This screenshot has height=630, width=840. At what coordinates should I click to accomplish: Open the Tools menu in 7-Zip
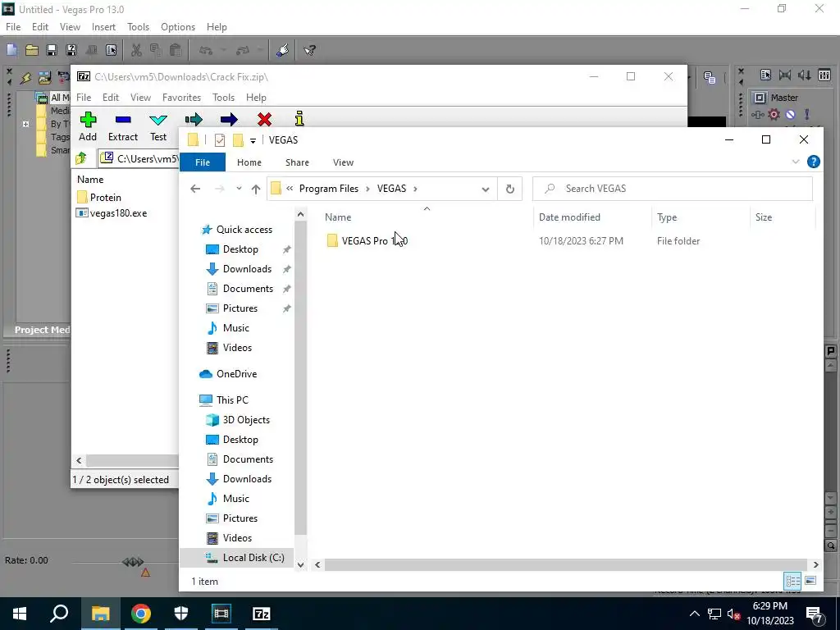(x=223, y=98)
